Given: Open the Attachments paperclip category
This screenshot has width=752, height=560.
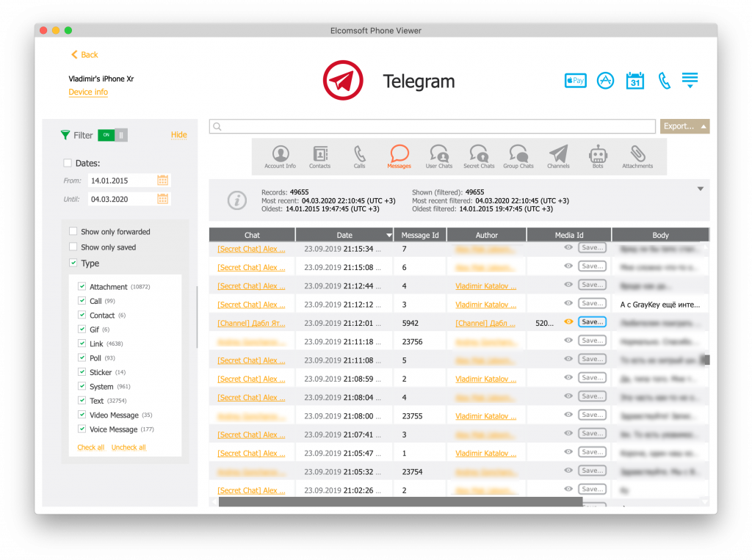Looking at the screenshot, I should coord(637,156).
